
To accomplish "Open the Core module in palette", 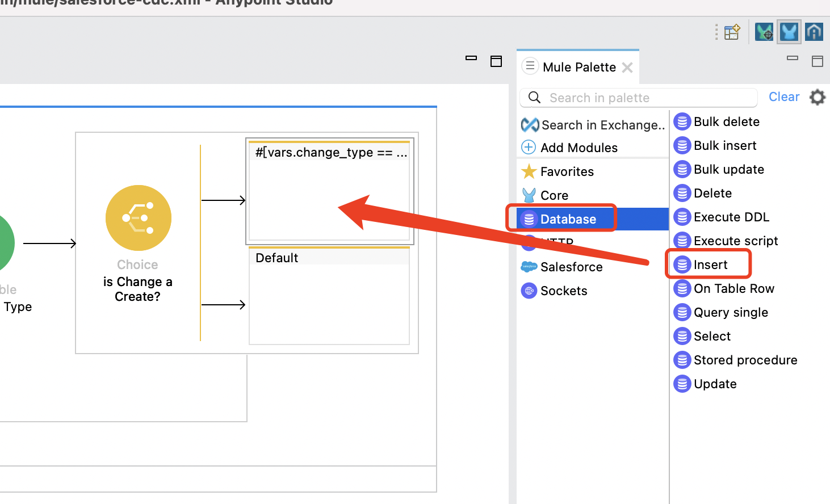I will point(545,195).
